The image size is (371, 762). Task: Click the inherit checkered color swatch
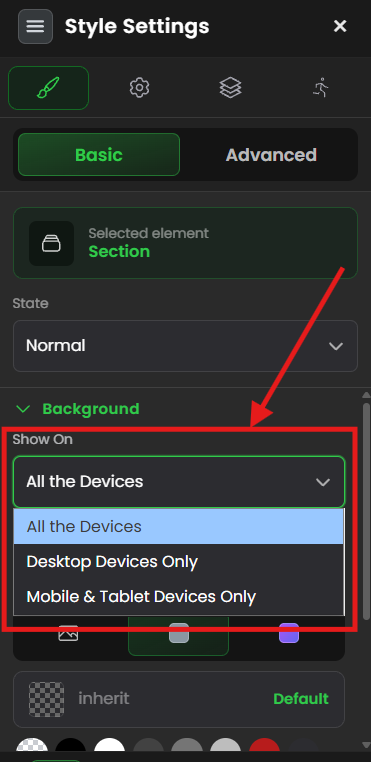(x=47, y=699)
